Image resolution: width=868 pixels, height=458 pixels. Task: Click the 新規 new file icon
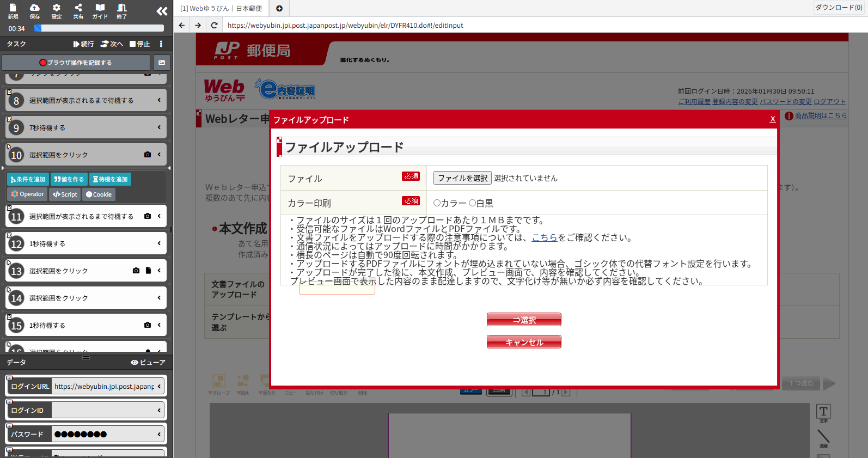[x=13, y=11]
